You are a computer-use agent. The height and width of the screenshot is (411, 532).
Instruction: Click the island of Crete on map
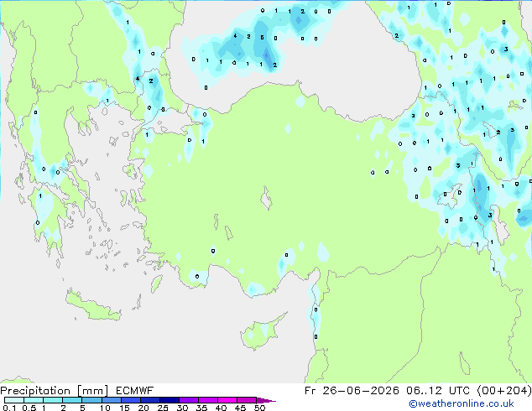tap(92, 305)
